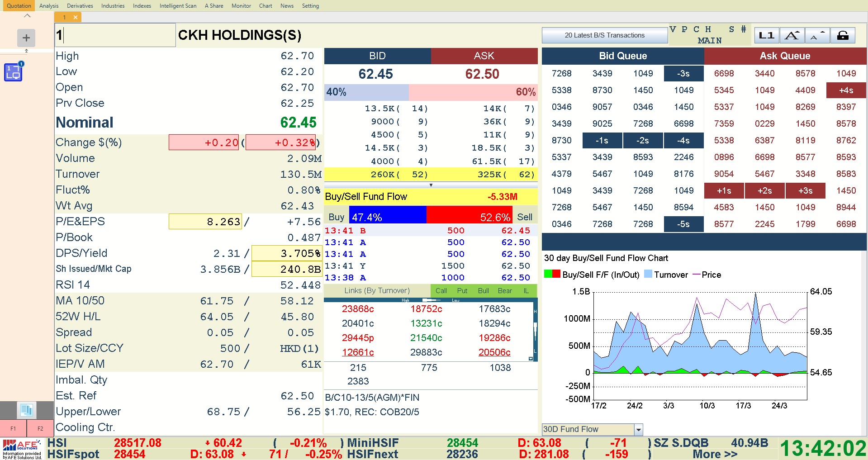This screenshot has width=868, height=460.
Task: Open warrant link 13231c
Action: (426, 323)
